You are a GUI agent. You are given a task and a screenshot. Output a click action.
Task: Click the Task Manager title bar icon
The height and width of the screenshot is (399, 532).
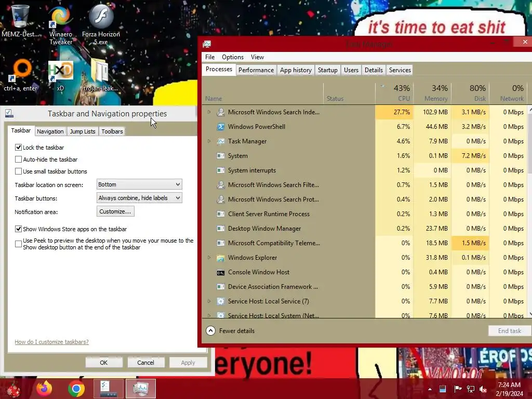coord(207,44)
